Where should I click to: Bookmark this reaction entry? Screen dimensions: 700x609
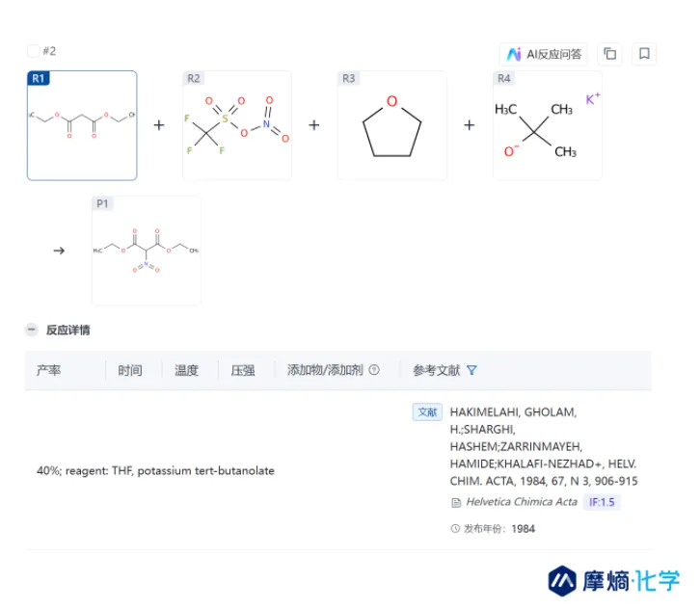(x=644, y=54)
